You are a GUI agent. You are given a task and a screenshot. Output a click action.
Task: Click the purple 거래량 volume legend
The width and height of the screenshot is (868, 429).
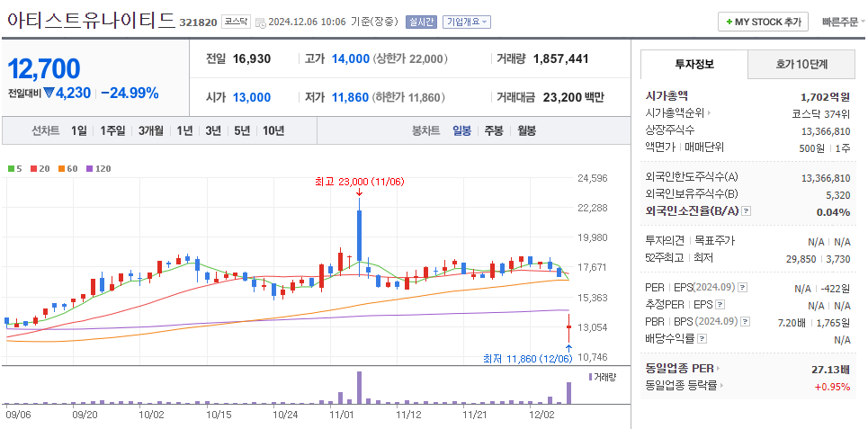pyautogui.click(x=603, y=377)
